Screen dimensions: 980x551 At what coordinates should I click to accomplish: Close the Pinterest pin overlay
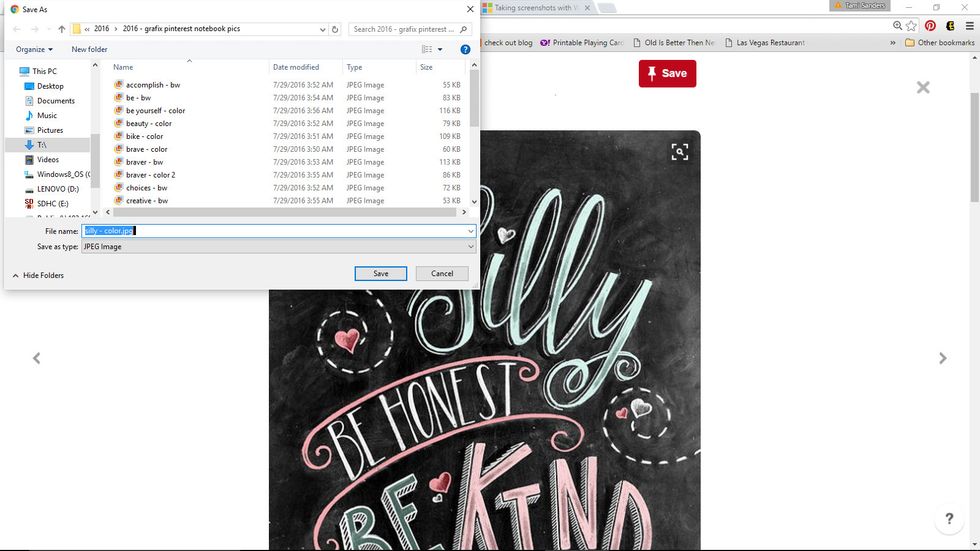tap(923, 87)
